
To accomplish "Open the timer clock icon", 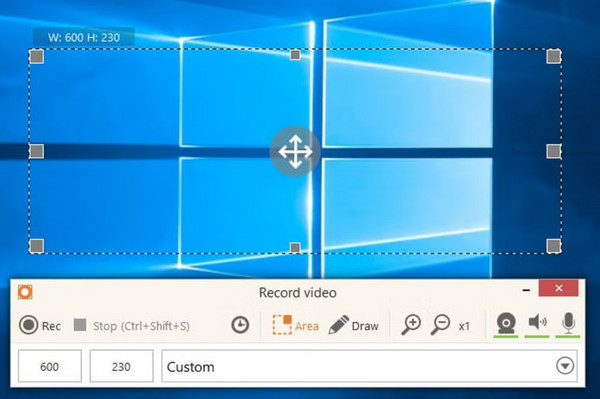I will tap(240, 326).
